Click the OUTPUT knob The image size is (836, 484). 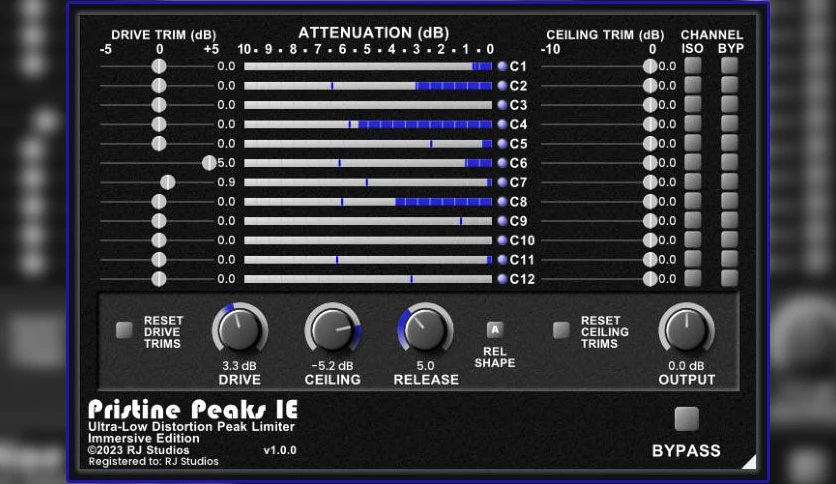(686, 330)
